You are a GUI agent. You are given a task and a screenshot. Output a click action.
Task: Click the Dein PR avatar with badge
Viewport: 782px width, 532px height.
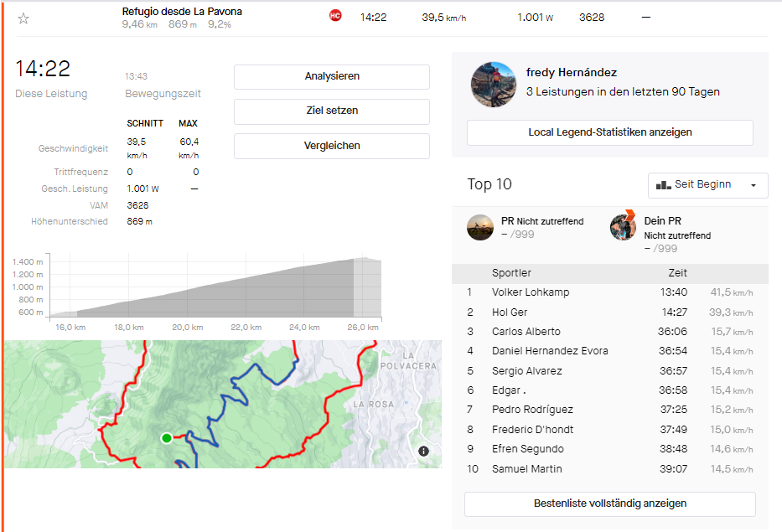[x=623, y=227]
